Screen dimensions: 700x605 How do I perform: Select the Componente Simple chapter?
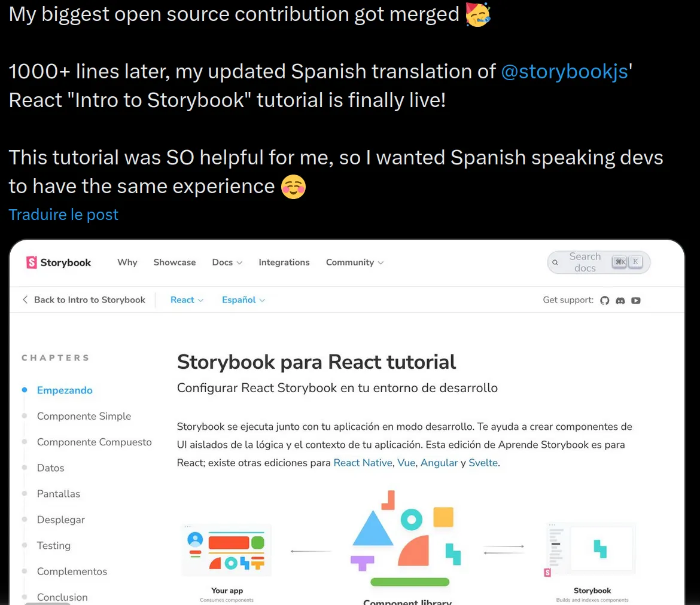[x=84, y=416]
